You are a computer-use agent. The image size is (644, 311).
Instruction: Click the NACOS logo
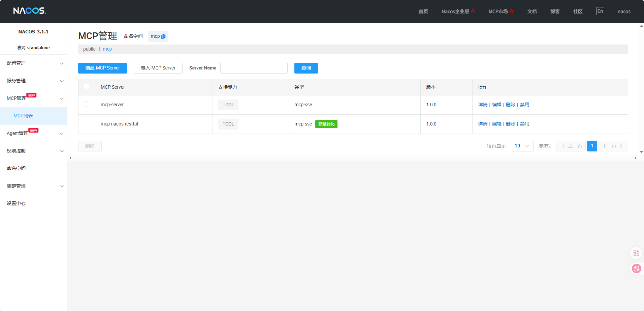[30, 11]
